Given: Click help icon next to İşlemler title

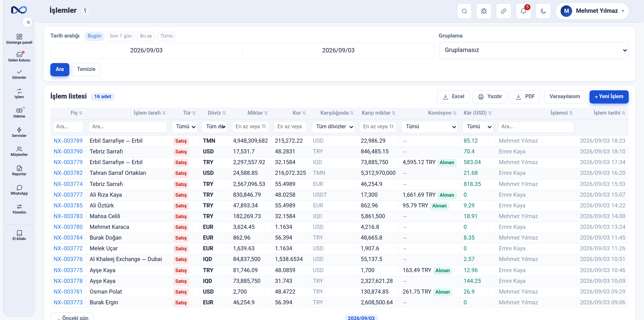Looking at the screenshot, I should click(x=85, y=11).
